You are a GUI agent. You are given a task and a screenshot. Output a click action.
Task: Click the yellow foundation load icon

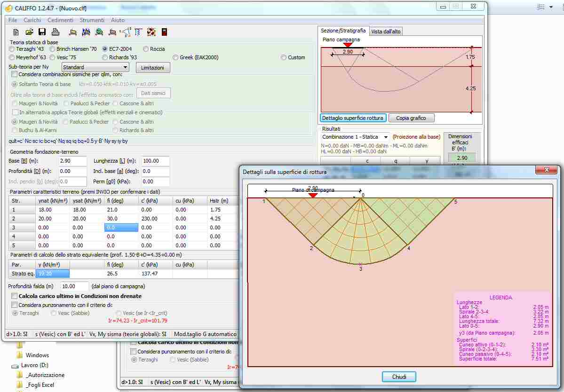(x=72, y=32)
